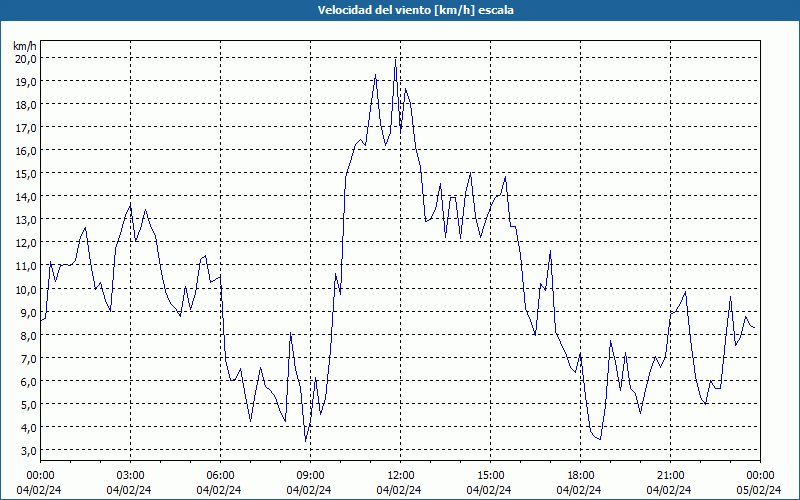Pick the '15:00' x-axis time label

(x=490, y=476)
